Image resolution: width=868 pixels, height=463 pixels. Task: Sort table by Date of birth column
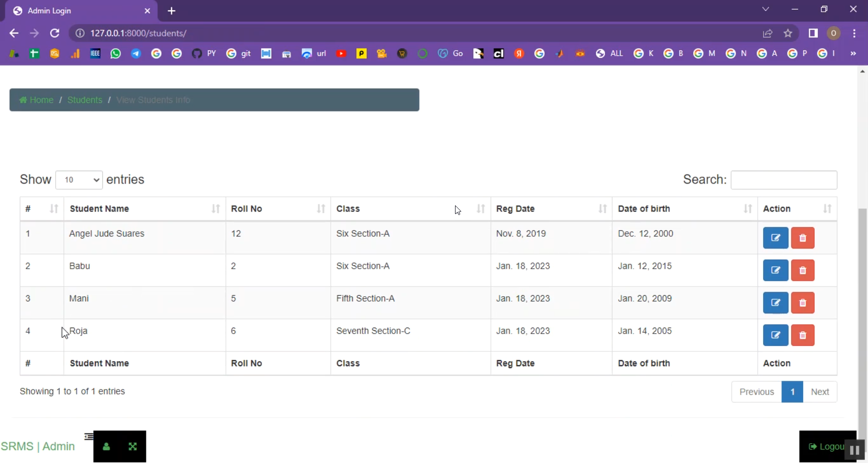(x=685, y=209)
